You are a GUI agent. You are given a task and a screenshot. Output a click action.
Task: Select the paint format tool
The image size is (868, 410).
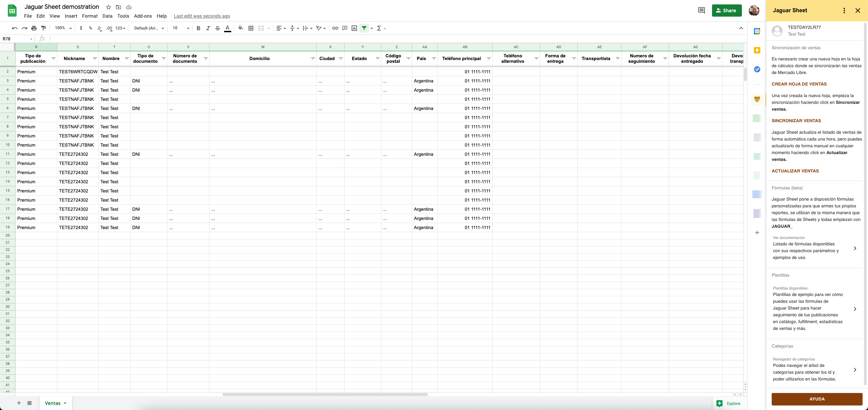click(43, 28)
